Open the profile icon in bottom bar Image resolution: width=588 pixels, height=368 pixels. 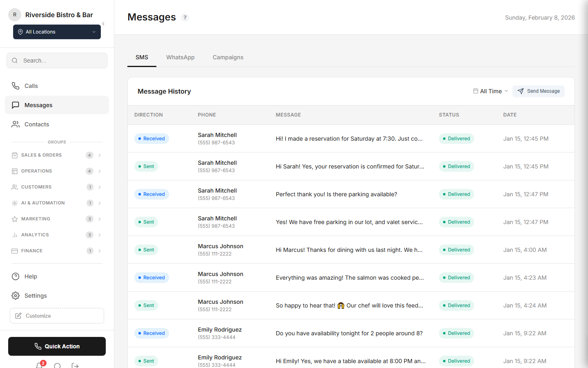tap(57, 365)
